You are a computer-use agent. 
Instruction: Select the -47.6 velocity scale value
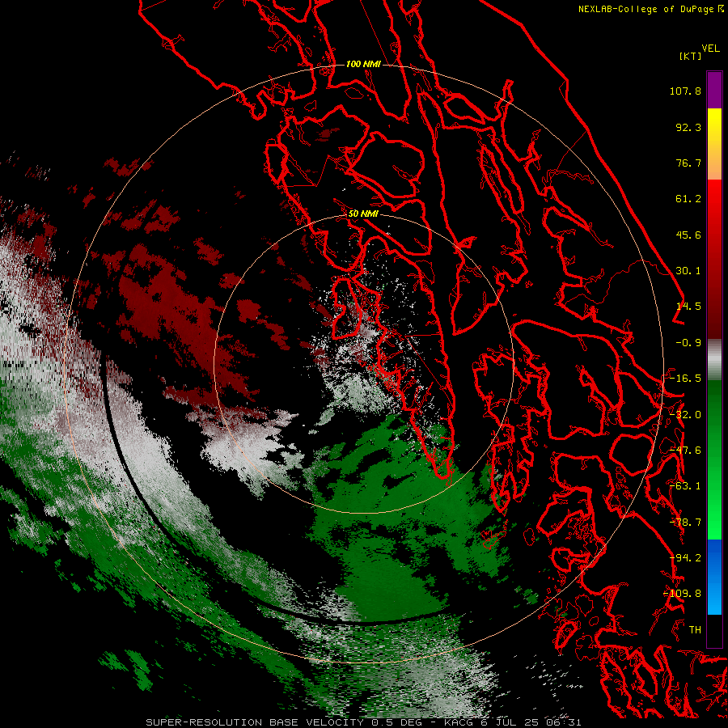(685, 451)
